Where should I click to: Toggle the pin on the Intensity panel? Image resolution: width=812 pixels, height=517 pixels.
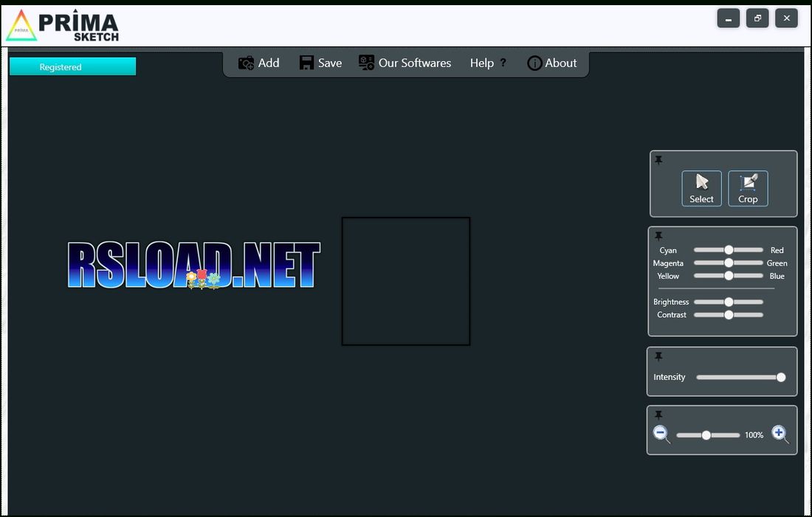click(658, 356)
